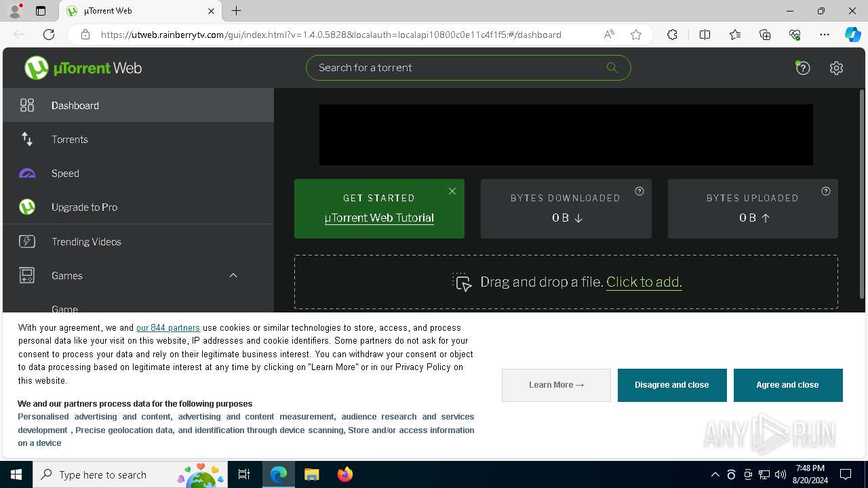Click Disagree and close button
The height and width of the screenshot is (488, 868).
pos(672,385)
